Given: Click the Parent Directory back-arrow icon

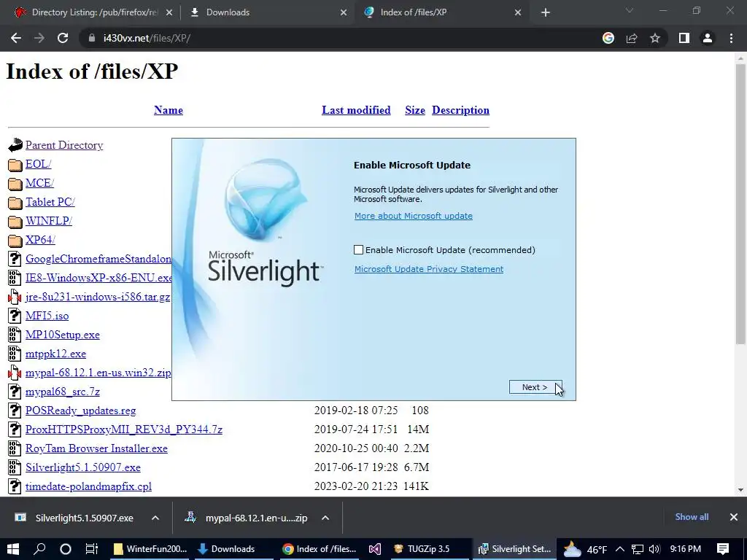Looking at the screenshot, I should (15, 145).
